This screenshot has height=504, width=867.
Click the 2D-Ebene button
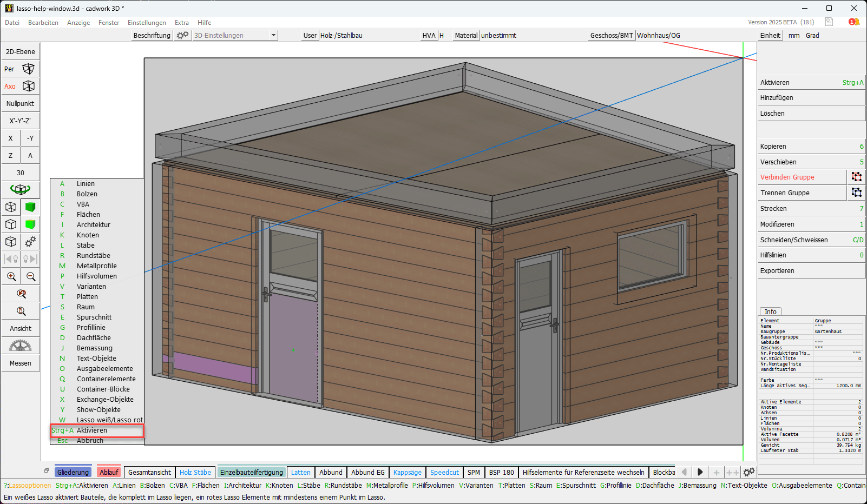21,52
